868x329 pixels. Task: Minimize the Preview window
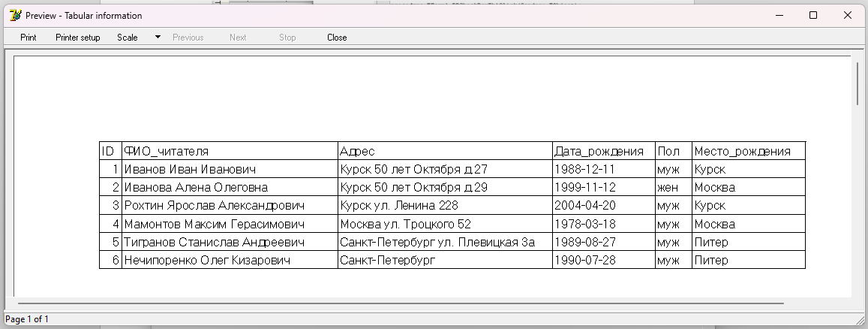[x=779, y=16]
